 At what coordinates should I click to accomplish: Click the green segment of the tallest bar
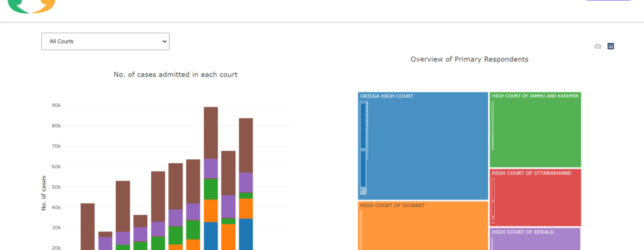tap(211, 189)
